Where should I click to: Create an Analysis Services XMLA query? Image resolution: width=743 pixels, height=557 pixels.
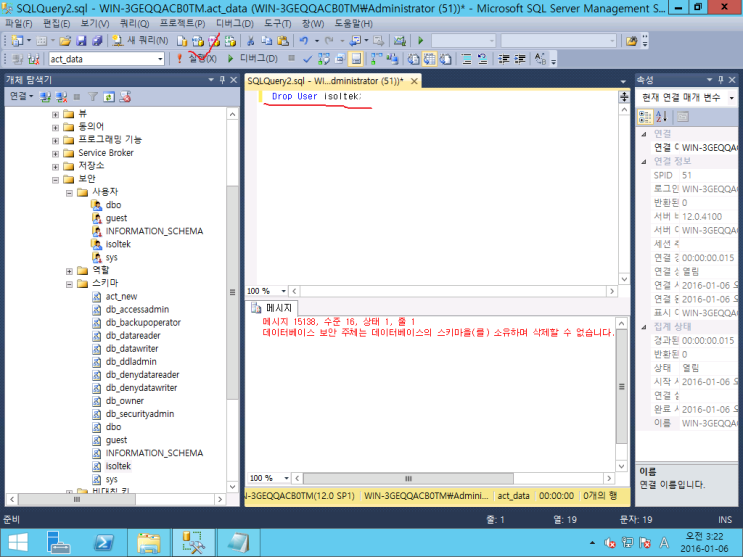[230, 41]
